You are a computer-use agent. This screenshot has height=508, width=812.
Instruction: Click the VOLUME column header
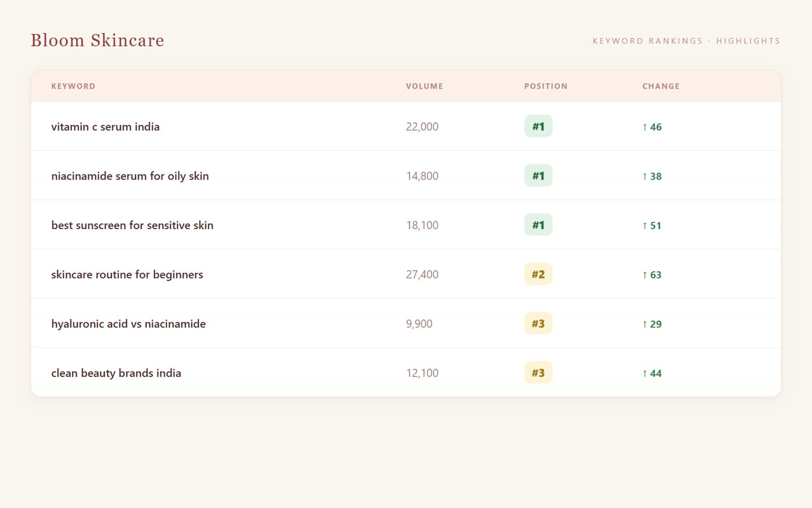pyautogui.click(x=424, y=86)
